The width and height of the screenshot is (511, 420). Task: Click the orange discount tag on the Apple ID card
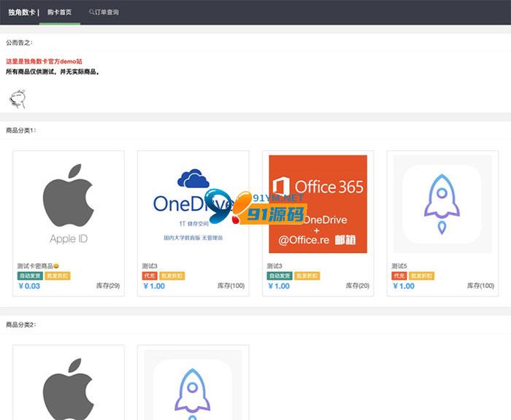point(58,276)
